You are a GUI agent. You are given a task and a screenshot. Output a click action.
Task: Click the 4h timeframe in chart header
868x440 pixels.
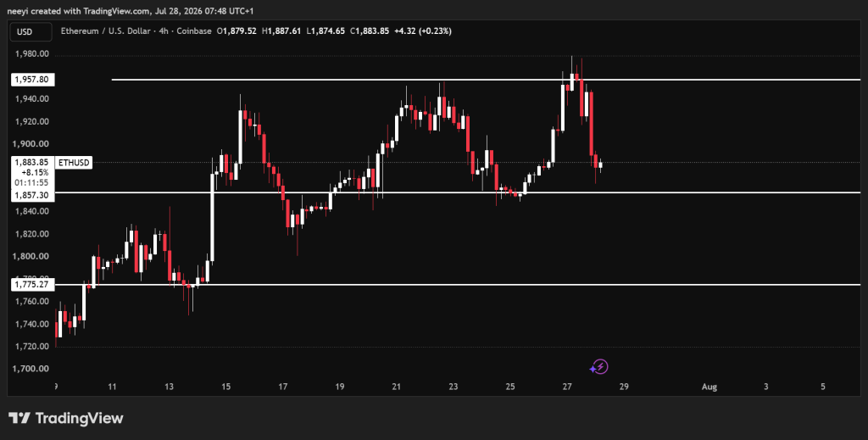click(x=164, y=31)
